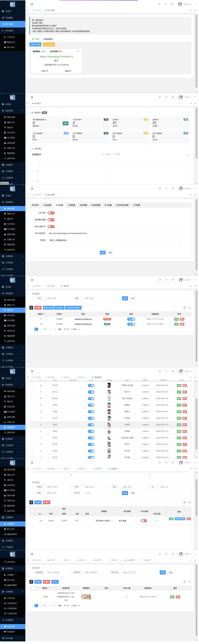Sort by the 资源ID column arrows
The image size is (199, 644).
point(49,588)
